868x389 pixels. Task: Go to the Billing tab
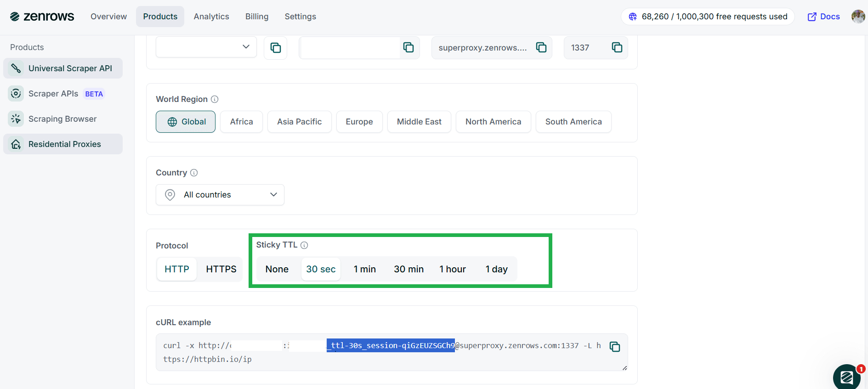[x=257, y=17]
